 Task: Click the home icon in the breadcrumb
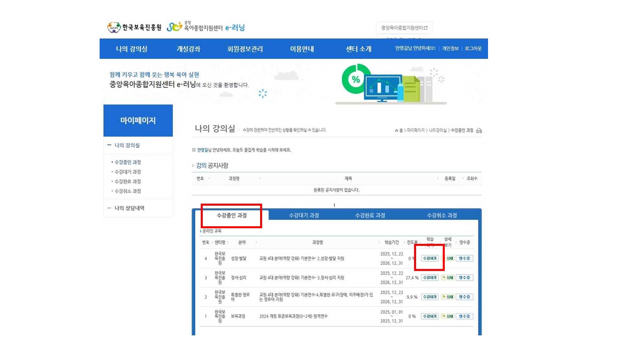pyautogui.click(x=396, y=131)
